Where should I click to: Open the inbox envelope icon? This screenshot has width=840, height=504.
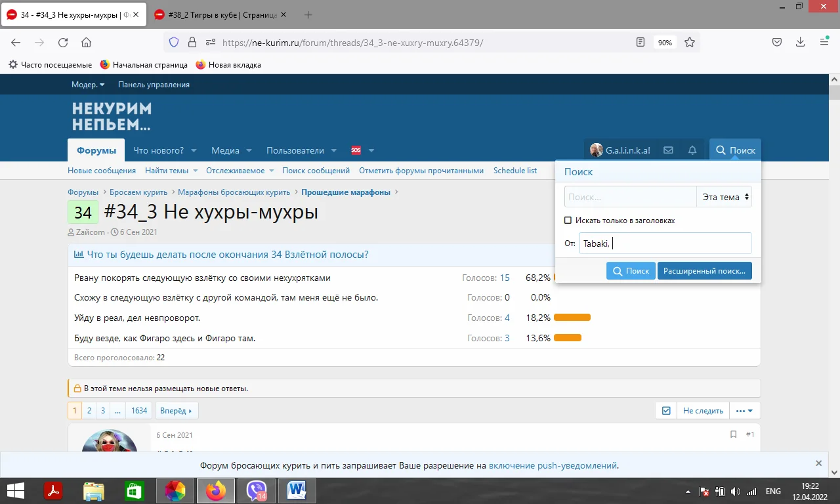point(668,150)
